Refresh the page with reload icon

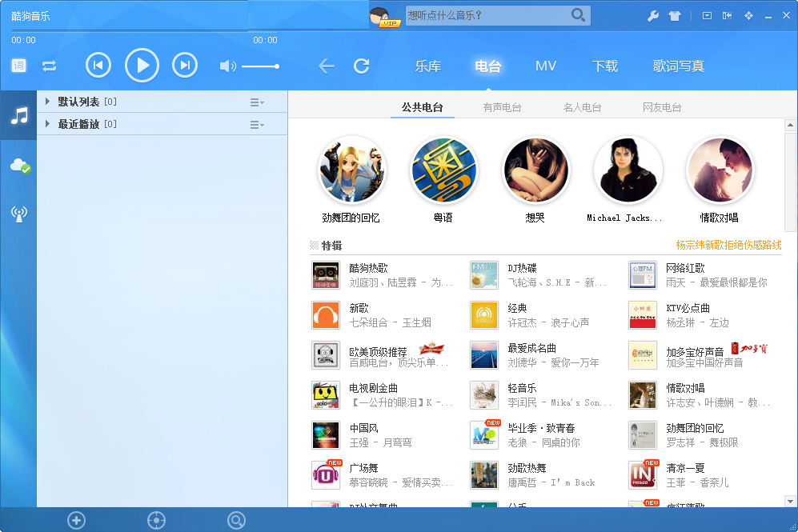361,66
